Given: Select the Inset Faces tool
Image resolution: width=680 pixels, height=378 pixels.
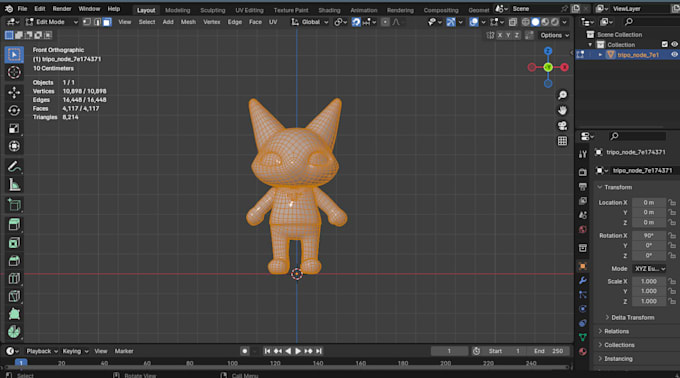Looking at the screenshot, I should tap(14, 243).
